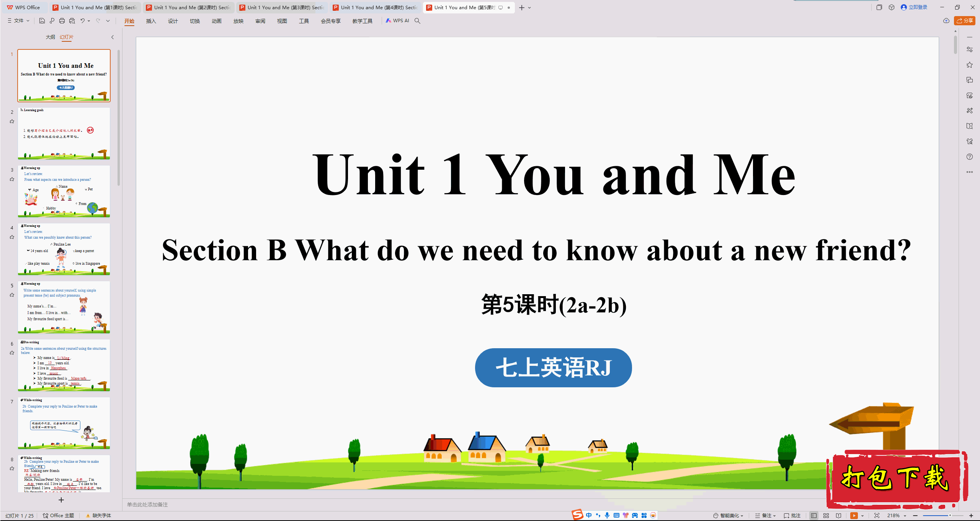Screen dimensions: 980x521
Task: Click the search magnifier icon next to WPS AI
Action: point(418,21)
